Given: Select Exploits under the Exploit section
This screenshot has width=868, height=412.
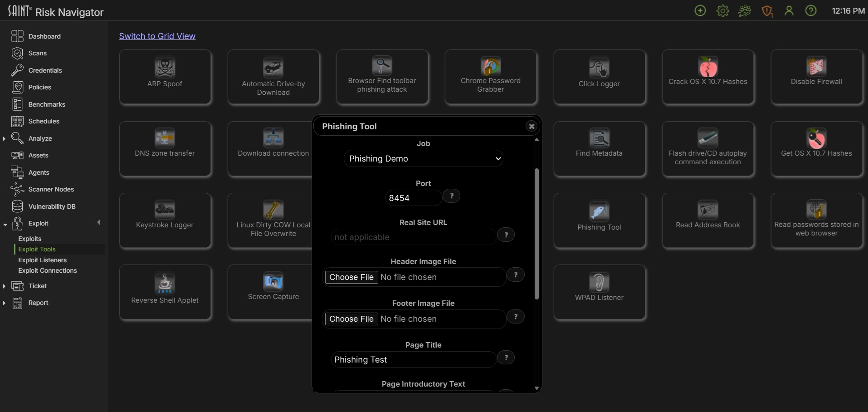Looking at the screenshot, I should (30, 239).
